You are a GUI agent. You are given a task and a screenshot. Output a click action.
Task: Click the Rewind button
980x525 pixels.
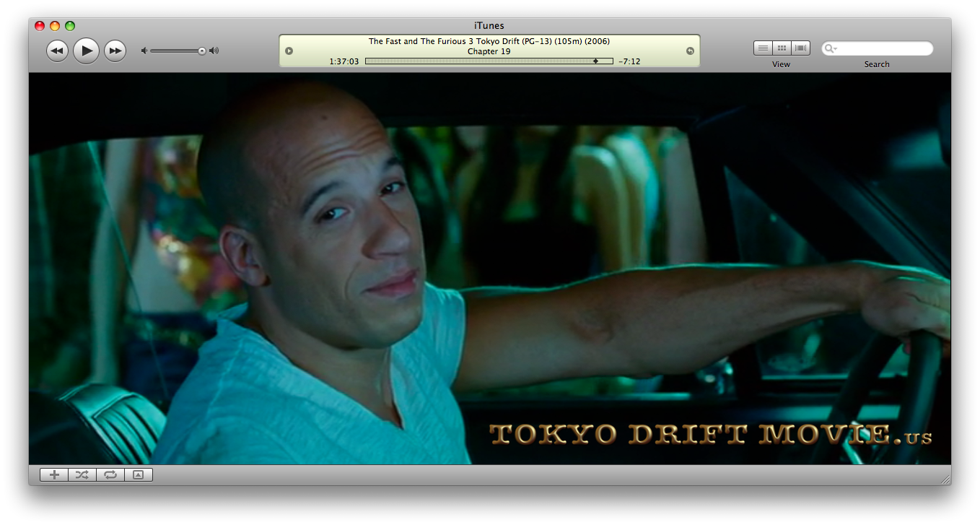[x=57, y=51]
